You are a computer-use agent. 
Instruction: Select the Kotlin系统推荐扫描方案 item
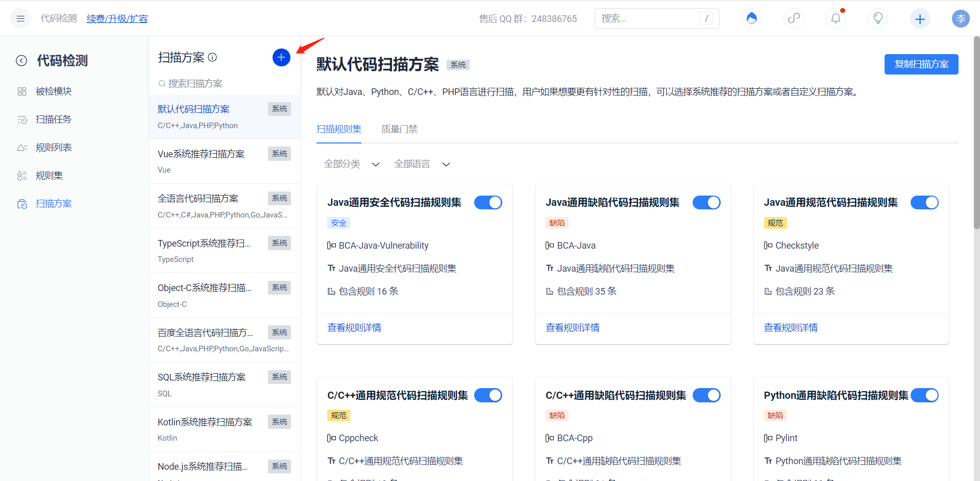click(225, 429)
